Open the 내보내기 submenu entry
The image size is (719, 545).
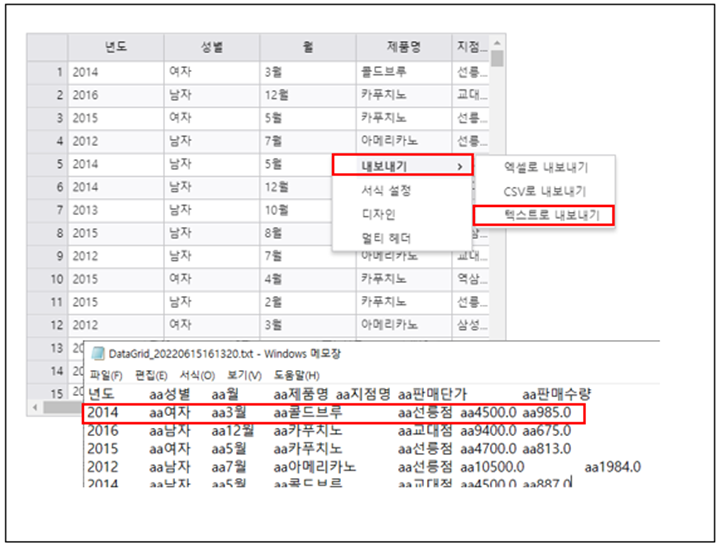point(402,165)
